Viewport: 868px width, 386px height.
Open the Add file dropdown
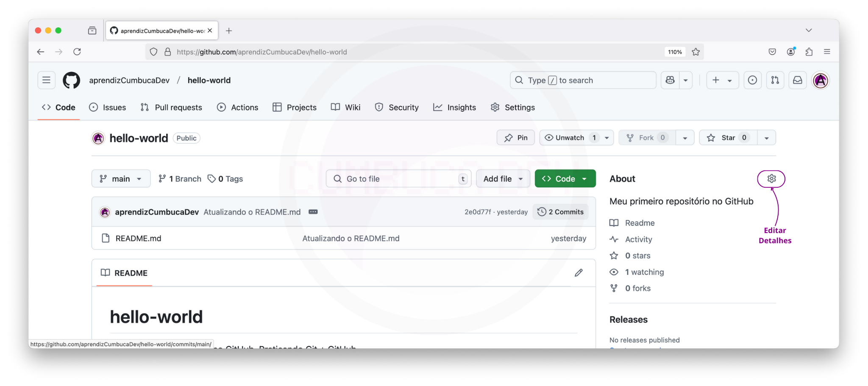pyautogui.click(x=503, y=179)
